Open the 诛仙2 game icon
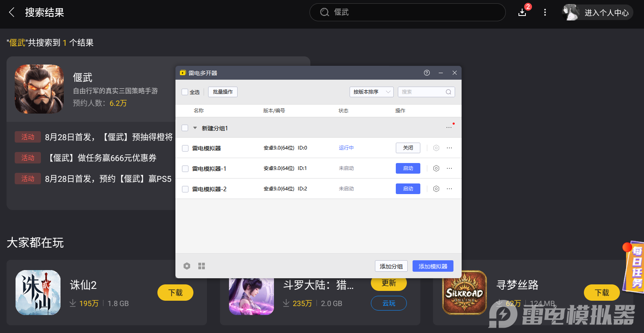 tap(38, 293)
